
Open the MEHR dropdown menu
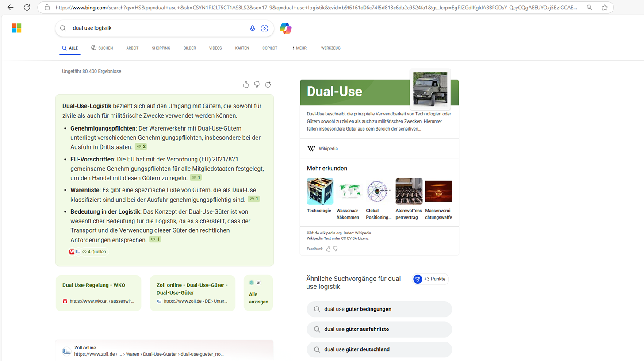click(x=299, y=48)
